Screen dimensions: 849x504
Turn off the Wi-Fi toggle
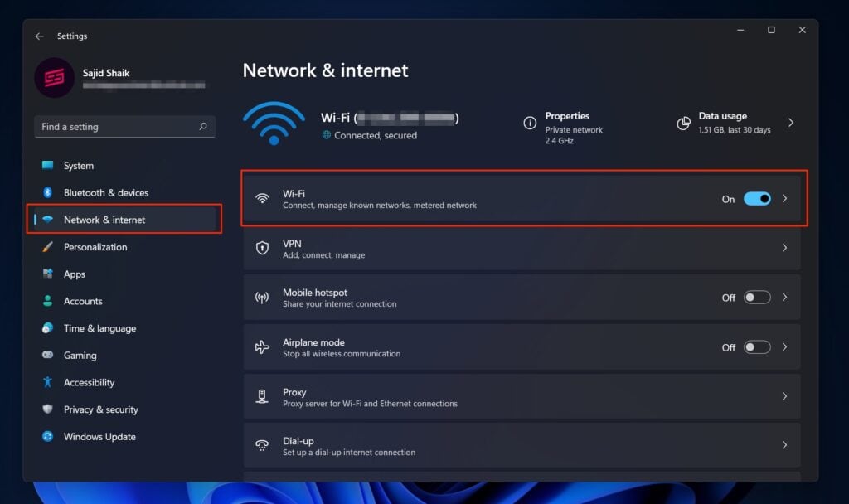(757, 199)
